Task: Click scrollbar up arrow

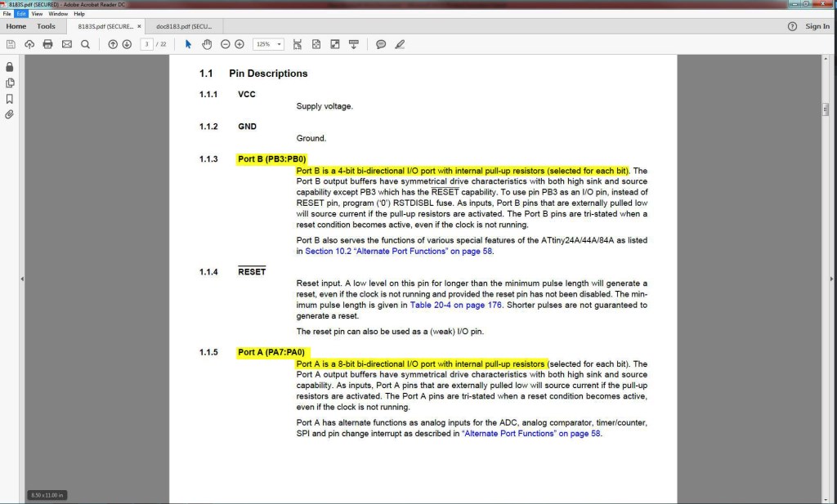Action: 826,58
